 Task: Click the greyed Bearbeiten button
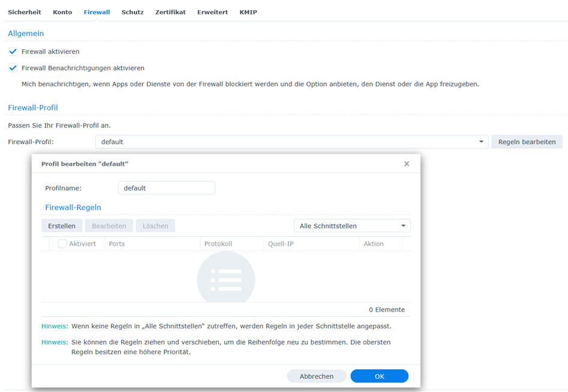pyautogui.click(x=109, y=226)
